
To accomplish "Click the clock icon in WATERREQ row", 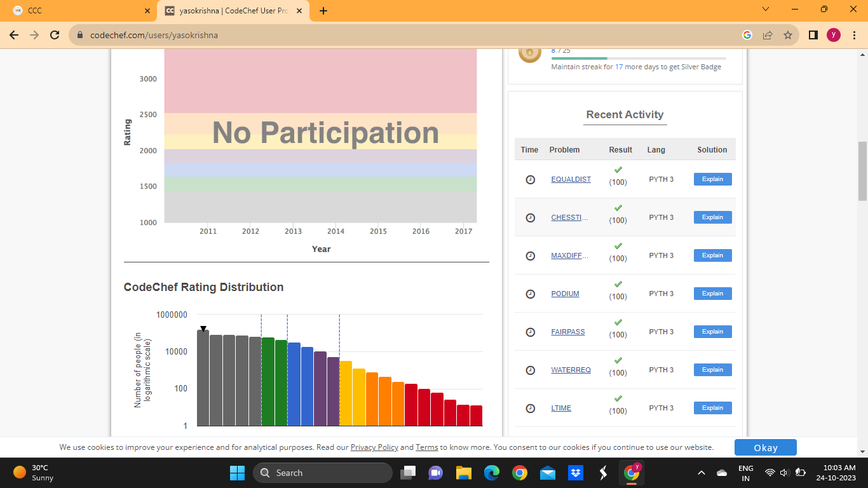I will pos(531,370).
